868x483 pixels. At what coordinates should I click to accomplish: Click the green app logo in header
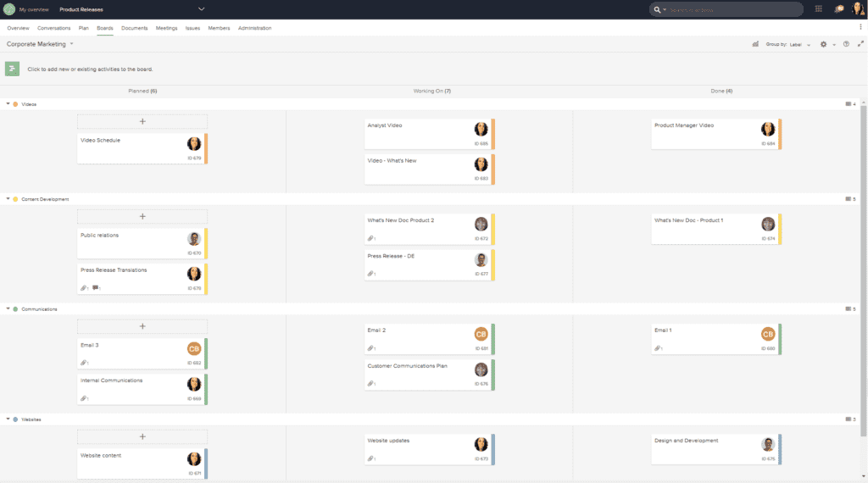click(9, 9)
